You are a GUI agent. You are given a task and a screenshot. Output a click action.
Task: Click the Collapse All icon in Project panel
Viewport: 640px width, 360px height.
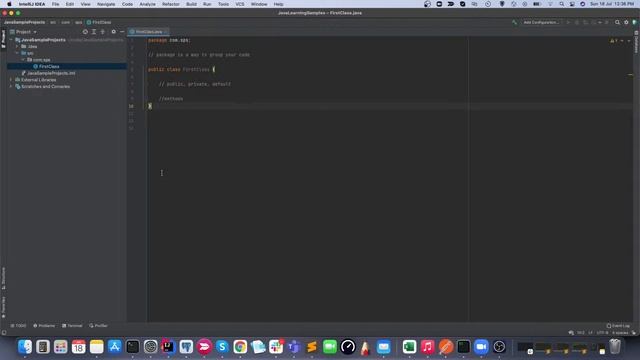103,32
